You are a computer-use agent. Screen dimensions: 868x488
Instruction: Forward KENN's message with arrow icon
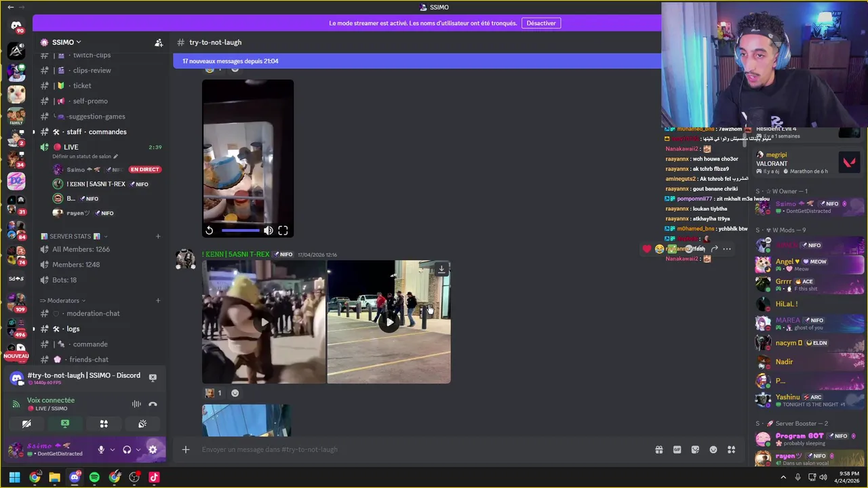coord(714,249)
